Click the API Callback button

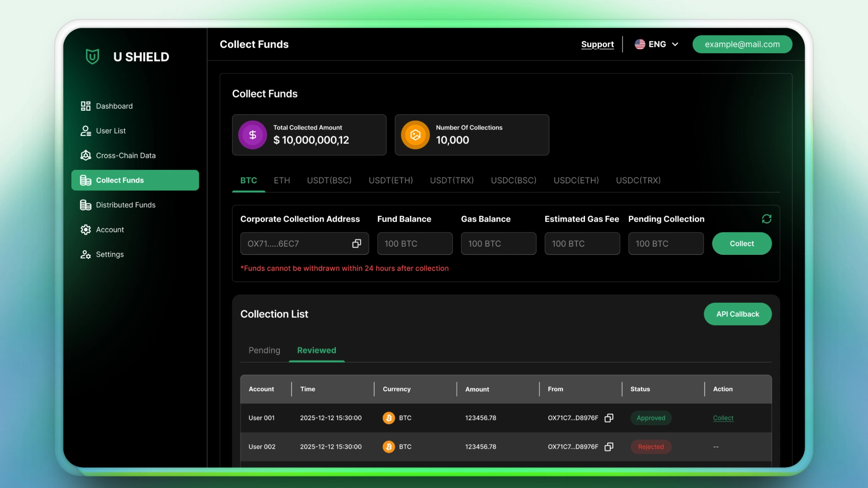point(737,314)
